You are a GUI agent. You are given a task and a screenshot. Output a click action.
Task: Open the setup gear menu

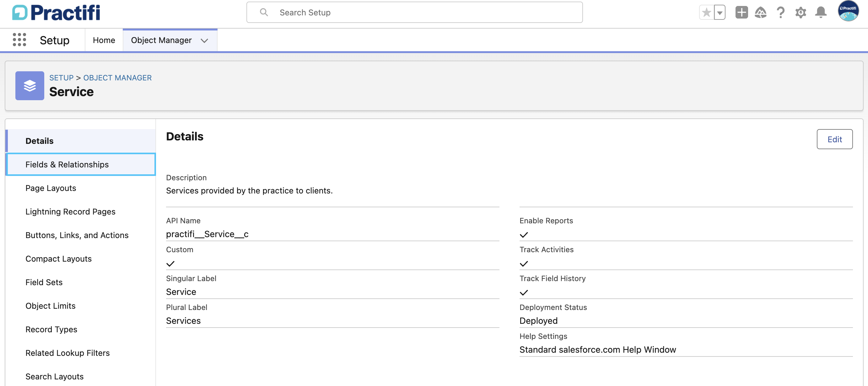point(801,13)
